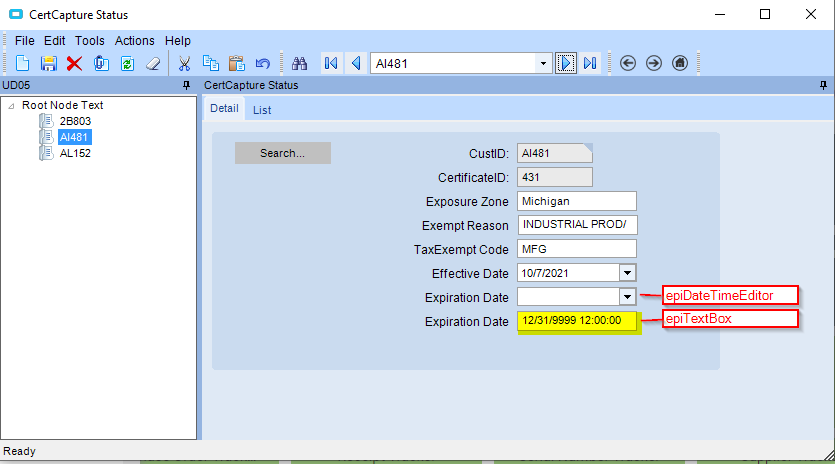Select the Root Node Text item
Viewport: 835px width, 464px height.
(x=62, y=105)
